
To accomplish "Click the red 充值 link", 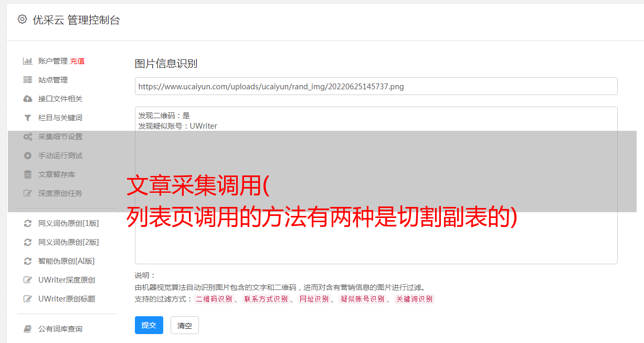I will [77, 61].
